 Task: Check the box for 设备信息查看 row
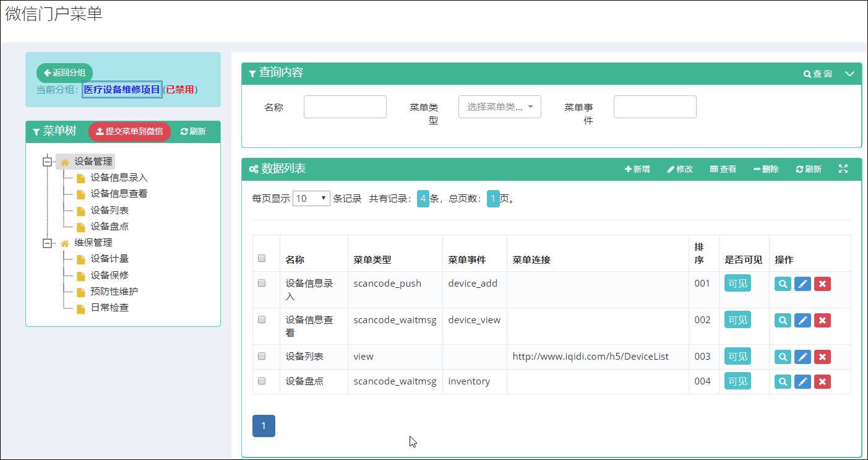point(262,319)
